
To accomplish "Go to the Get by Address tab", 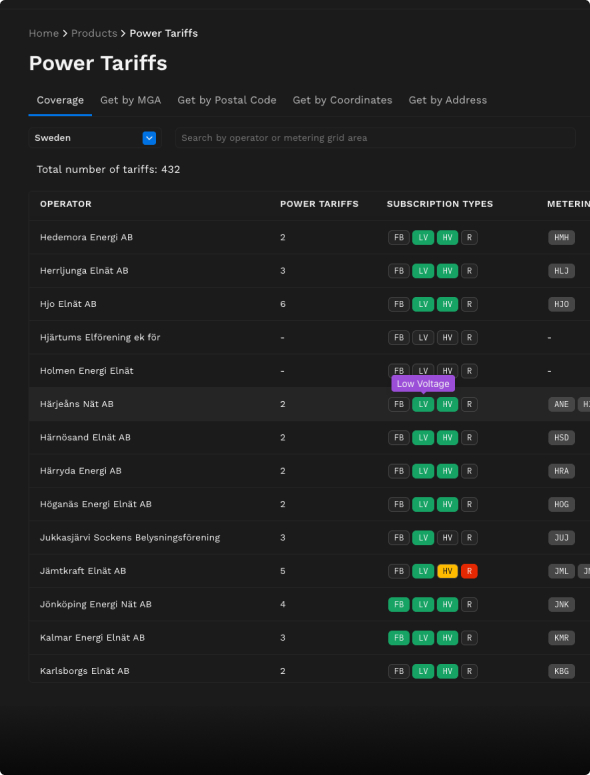I will click(448, 100).
